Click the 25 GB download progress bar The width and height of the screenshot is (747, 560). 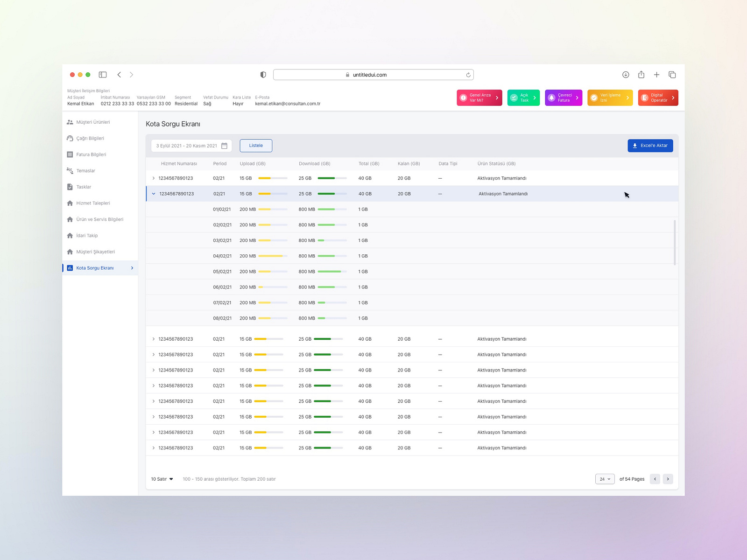pos(331,178)
